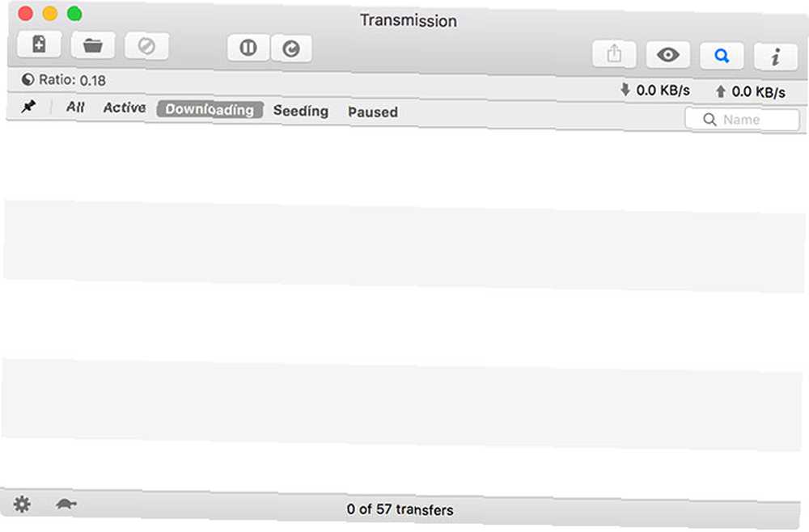This screenshot has height=532, width=809.
Task: Click the Create Torrent File icon
Action: pyautogui.click(x=39, y=44)
